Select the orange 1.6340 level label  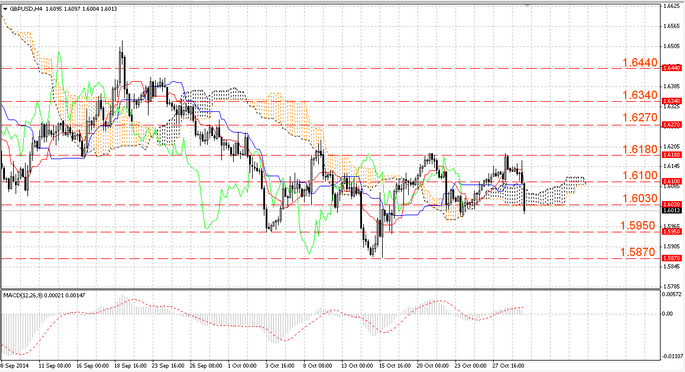[640, 95]
